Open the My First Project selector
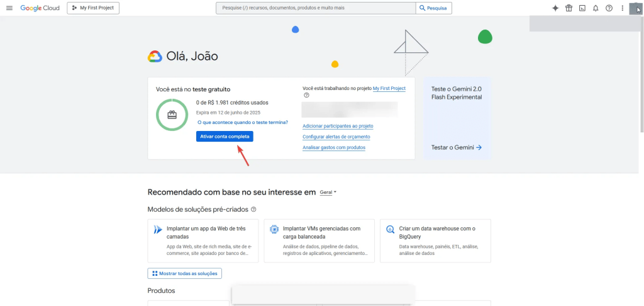This screenshot has width=644, height=306. (x=92, y=8)
